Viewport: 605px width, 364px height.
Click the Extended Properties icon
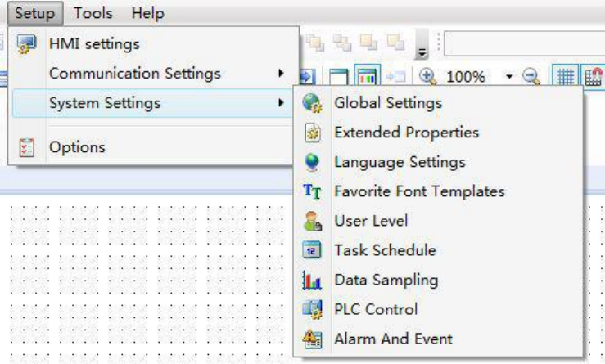pos(312,133)
